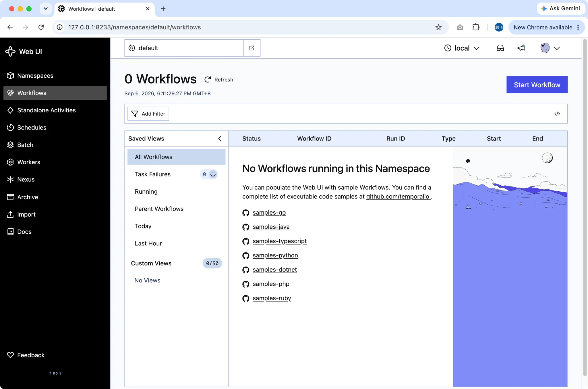
Task: Click the End column header
Action: [x=537, y=138]
